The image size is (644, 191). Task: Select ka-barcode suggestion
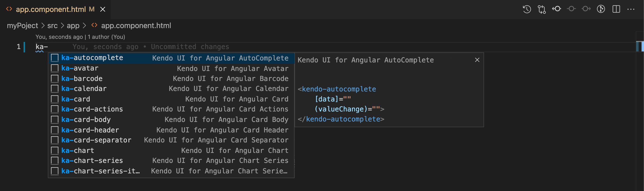click(171, 79)
